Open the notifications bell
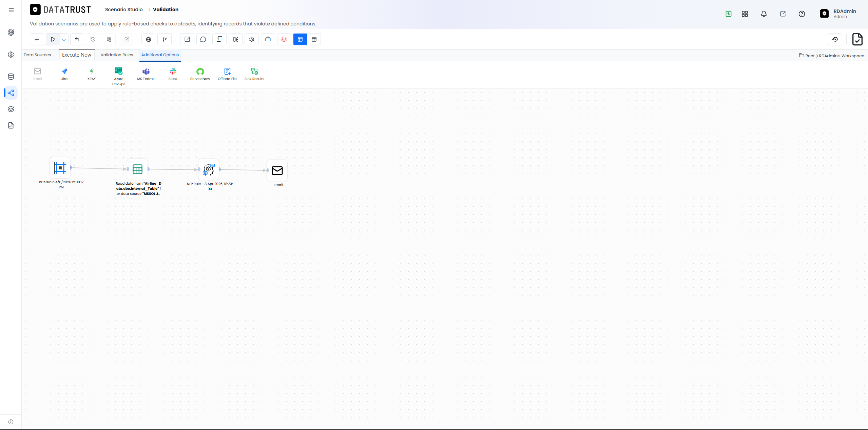 click(x=764, y=14)
